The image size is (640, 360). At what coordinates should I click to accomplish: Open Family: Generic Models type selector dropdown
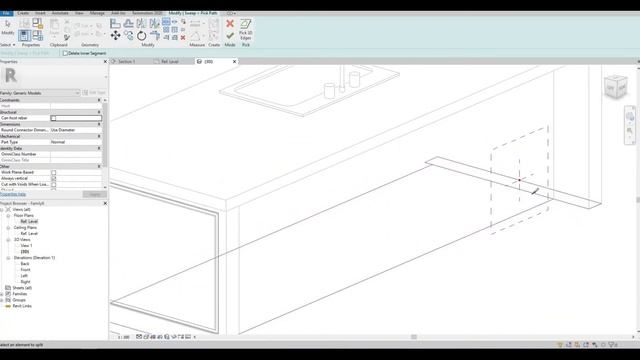point(40,93)
